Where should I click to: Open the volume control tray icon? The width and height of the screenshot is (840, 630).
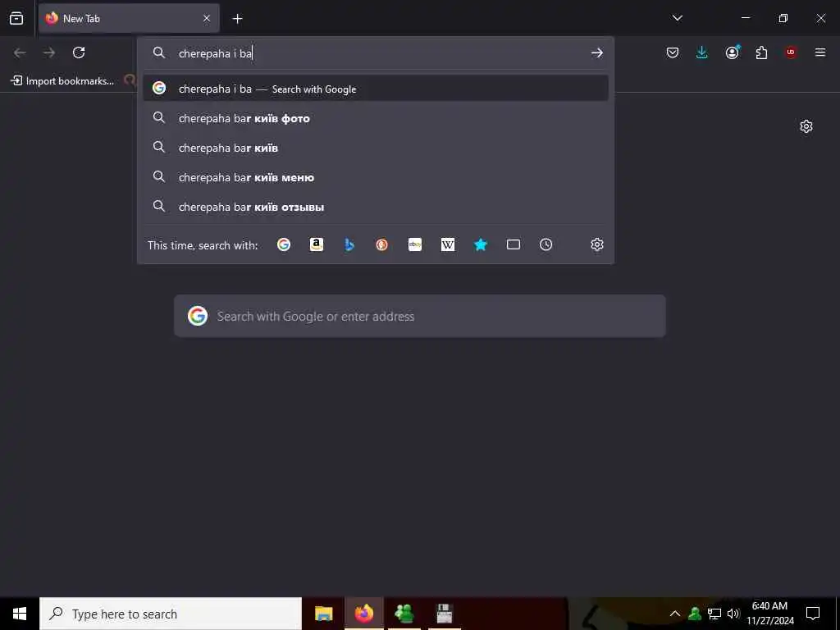tap(733, 614)
